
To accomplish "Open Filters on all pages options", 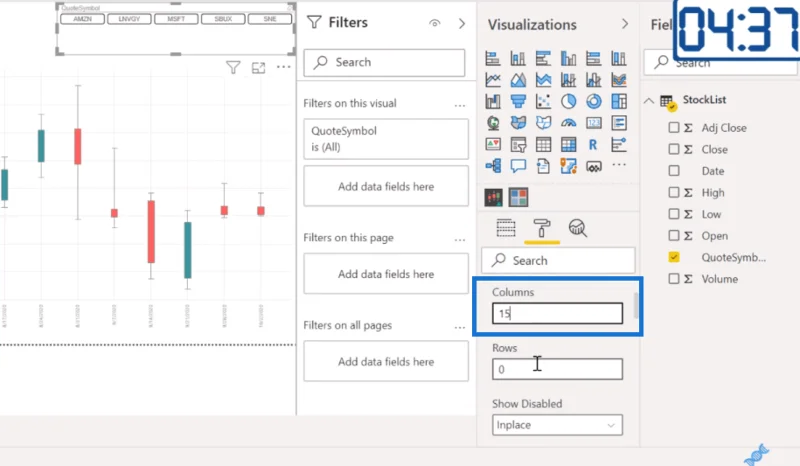I will click(x=460, y=328).
